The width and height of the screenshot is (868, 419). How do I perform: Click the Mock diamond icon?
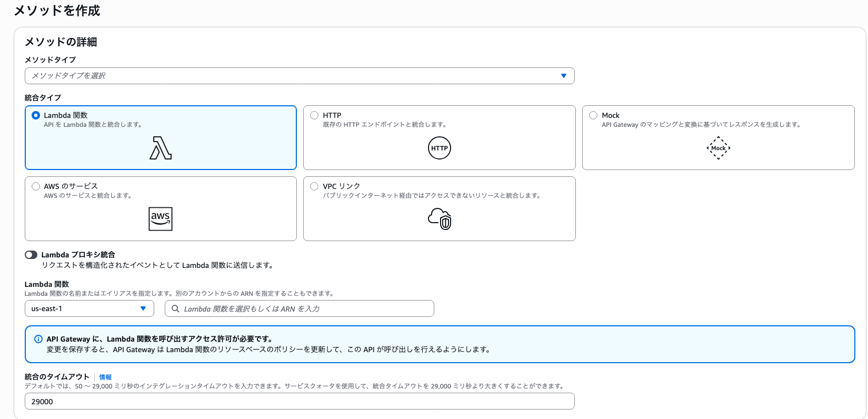(719, 148)
